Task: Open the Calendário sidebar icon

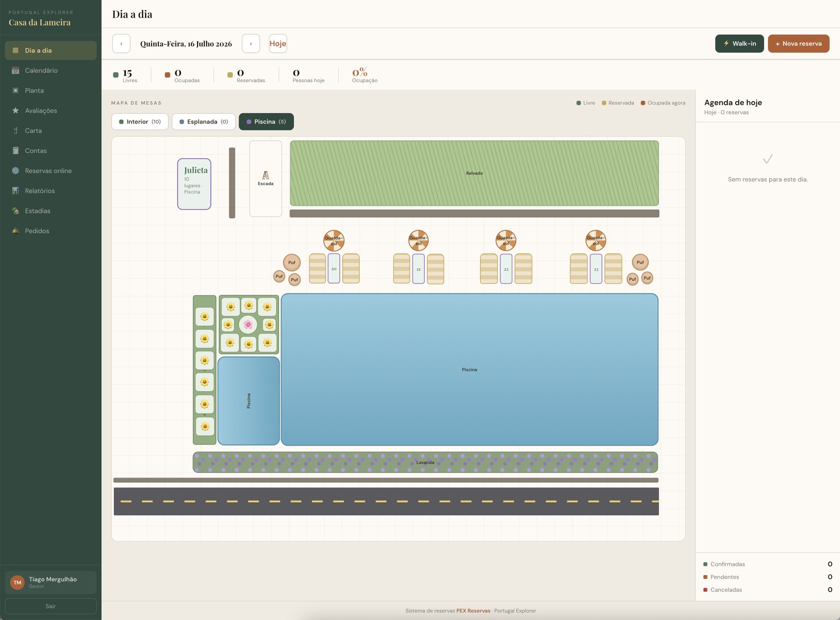Action: (x=15, y=70)
